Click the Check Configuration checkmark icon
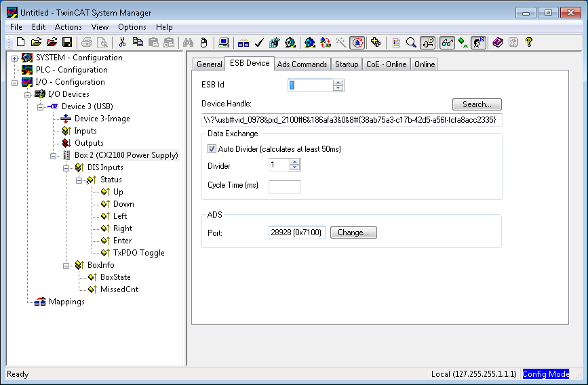588x385 pixels. [259, 42]
